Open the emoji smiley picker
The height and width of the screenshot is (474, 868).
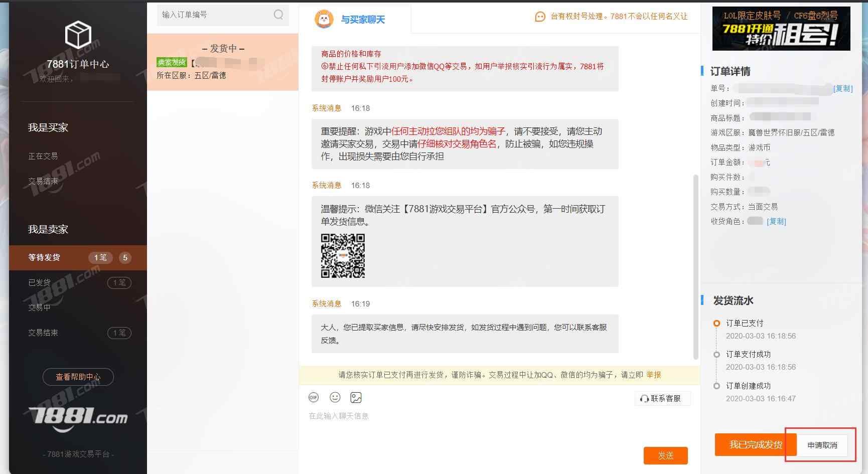coord(335,397)
